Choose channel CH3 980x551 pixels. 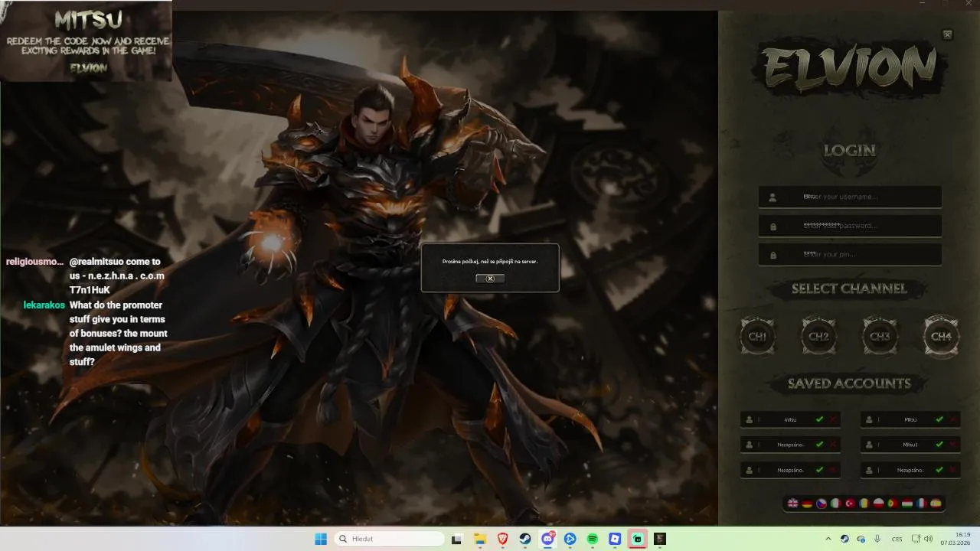coord(880,336)
